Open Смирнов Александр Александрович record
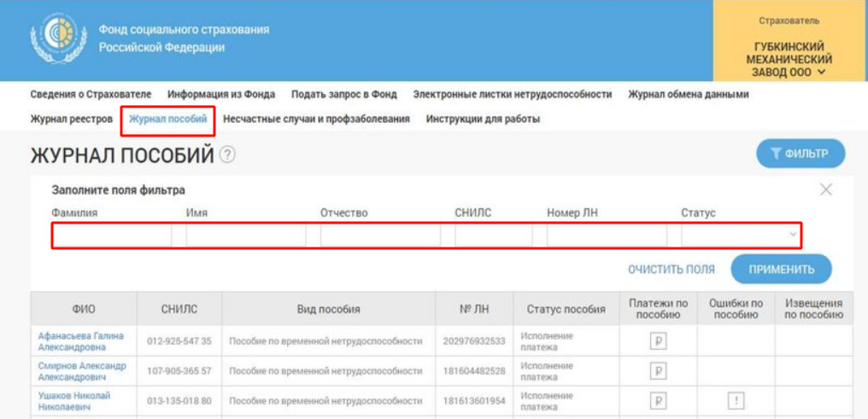 (82, 371)
